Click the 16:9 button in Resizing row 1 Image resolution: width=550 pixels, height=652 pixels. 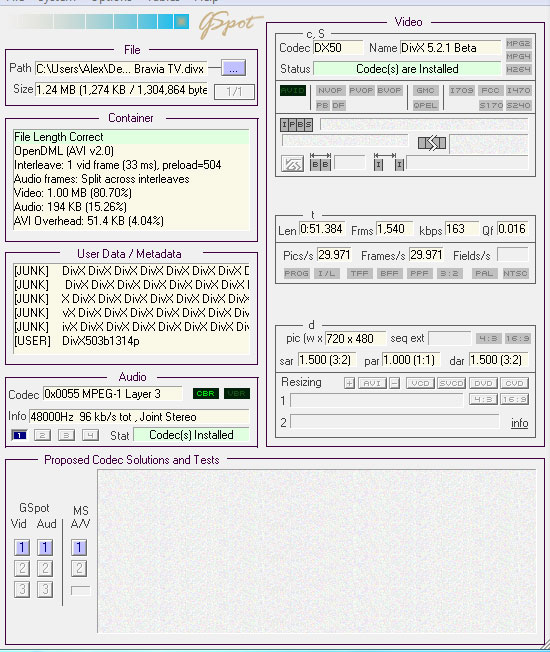point(514,399)
